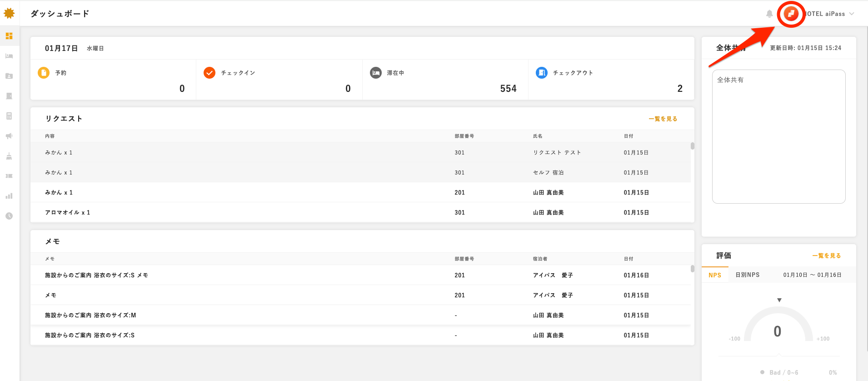Screen dimensions: 868x381
Task: Open memo 浴衣のサイズ:S メモ for room 201
Action: [x=360, y=275]
